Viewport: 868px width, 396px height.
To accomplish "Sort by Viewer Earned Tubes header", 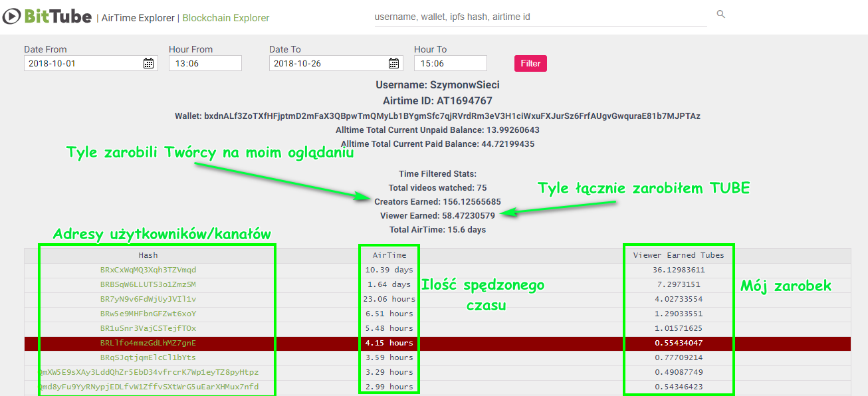I will coord(679,255).
